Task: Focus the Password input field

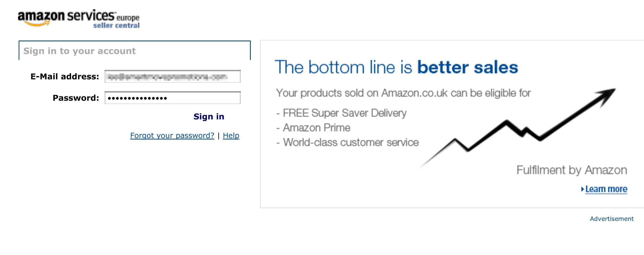Action: pyautogui.click(x=173, y=98)
